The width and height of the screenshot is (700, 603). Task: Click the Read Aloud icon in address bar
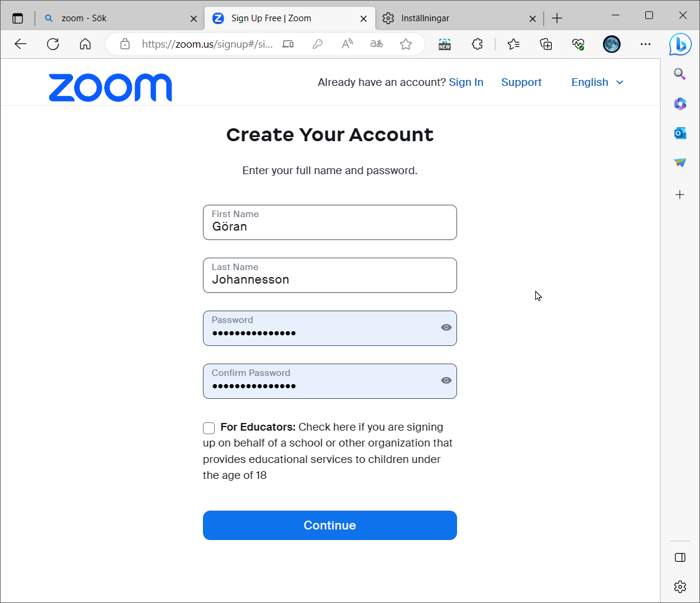coord(347,44)
